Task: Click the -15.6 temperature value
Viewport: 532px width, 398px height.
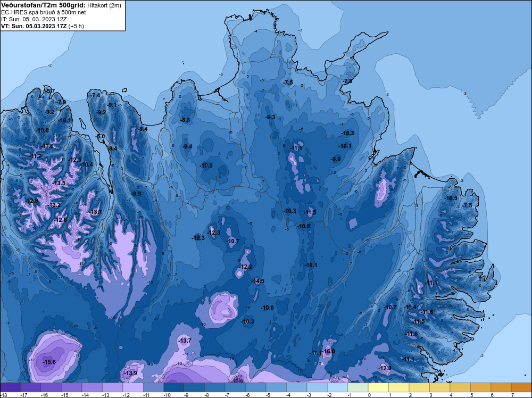Action: pyautogui.click(x=49, y=362)
